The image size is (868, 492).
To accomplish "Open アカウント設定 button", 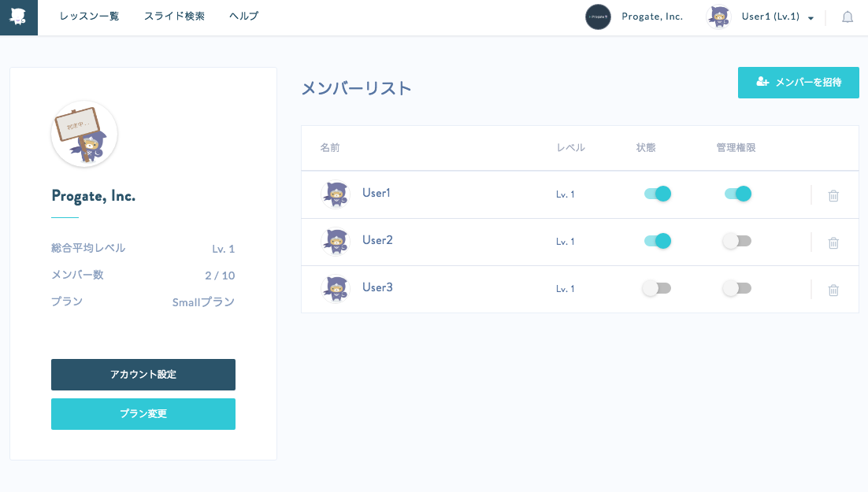I will click(x=143, y=375).
